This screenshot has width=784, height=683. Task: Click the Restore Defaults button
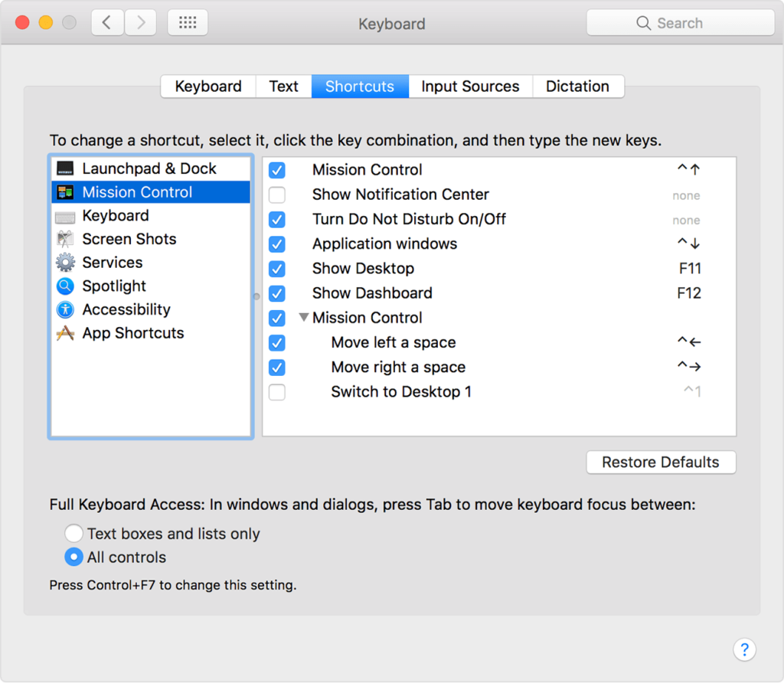(661, 462)
